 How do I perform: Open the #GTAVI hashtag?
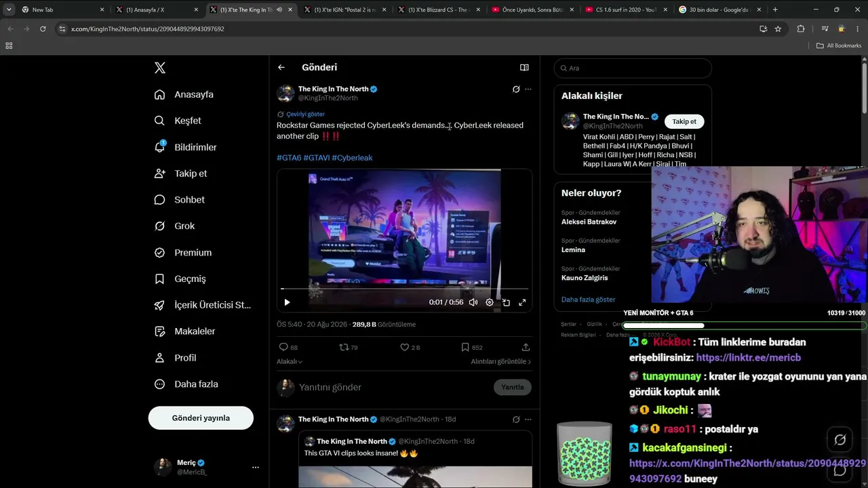tap(317, 158)
